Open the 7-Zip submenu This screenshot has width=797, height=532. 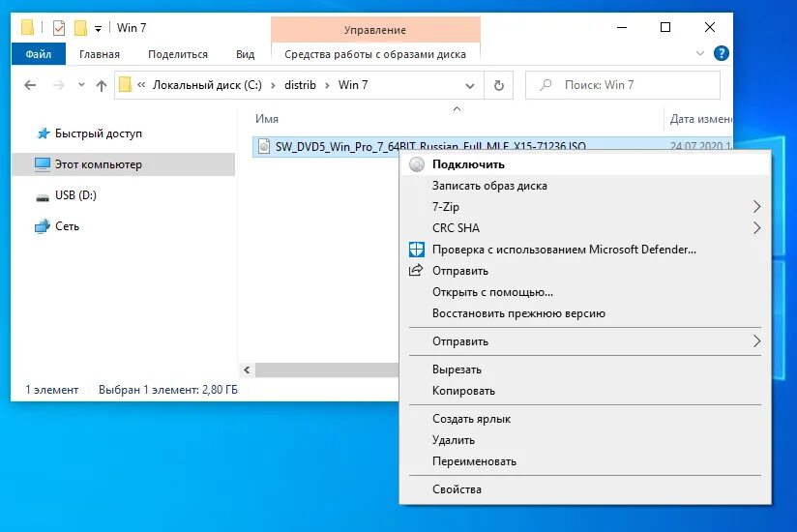pos(584,207)
